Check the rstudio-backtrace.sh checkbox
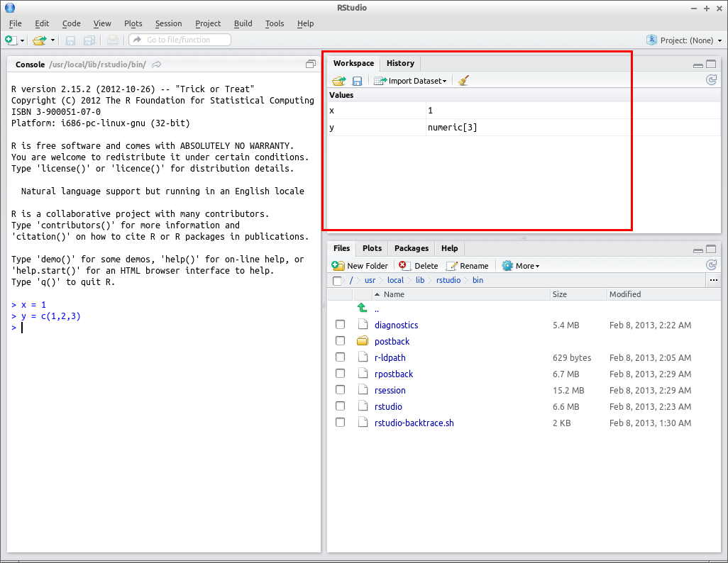 click(341, 422)
